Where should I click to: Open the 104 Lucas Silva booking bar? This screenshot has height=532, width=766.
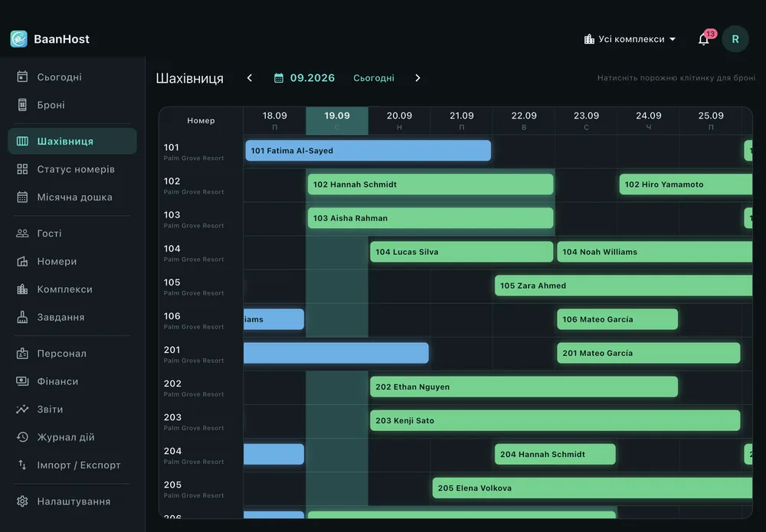point(462,252)
